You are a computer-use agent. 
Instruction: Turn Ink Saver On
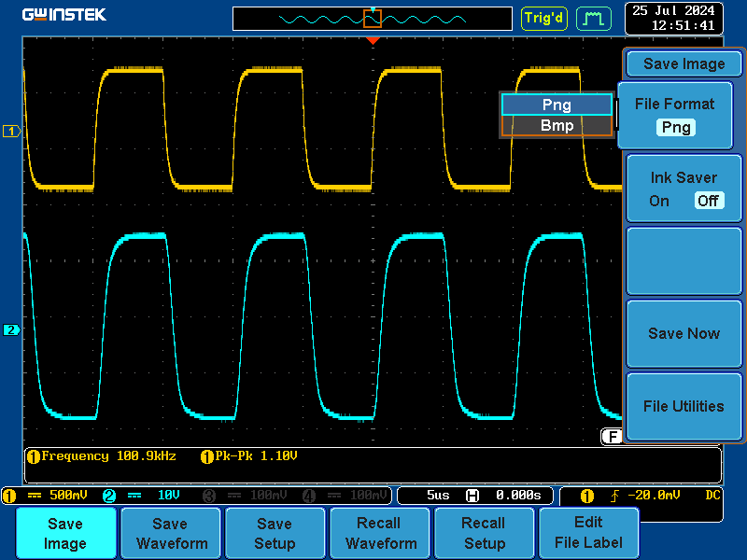point(659,201)
